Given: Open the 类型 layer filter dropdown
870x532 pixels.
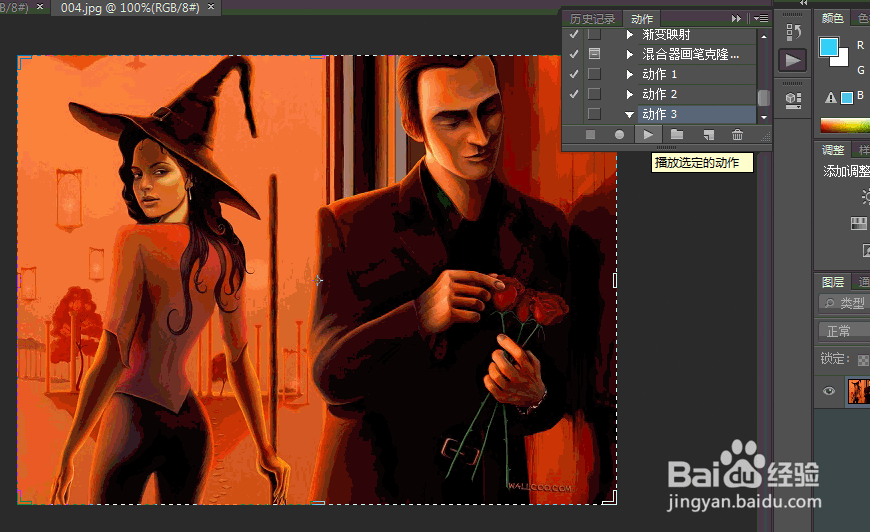Looking at the screenshot, I should 844,303.
